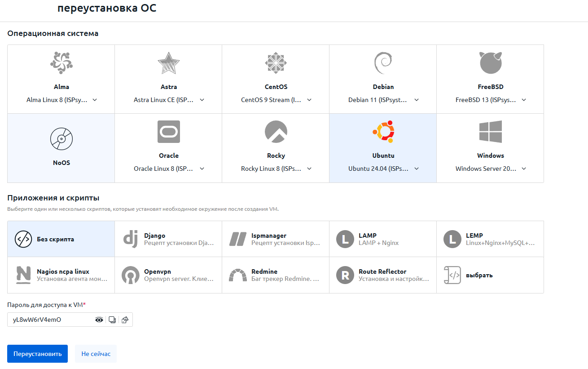Click the 'выбрать' label
This screenshot has height=369, width=588.
479,275
